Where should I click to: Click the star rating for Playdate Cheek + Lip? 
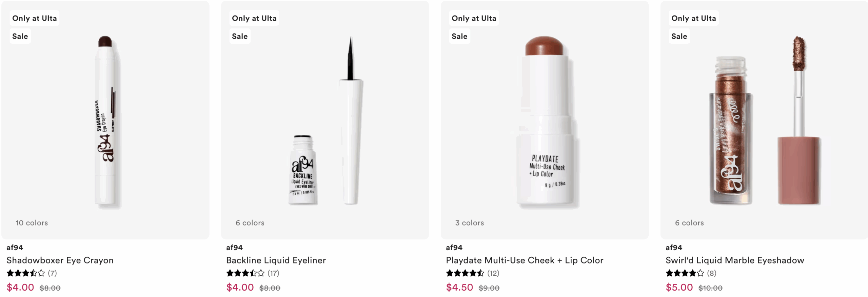[x=465, y=273]
